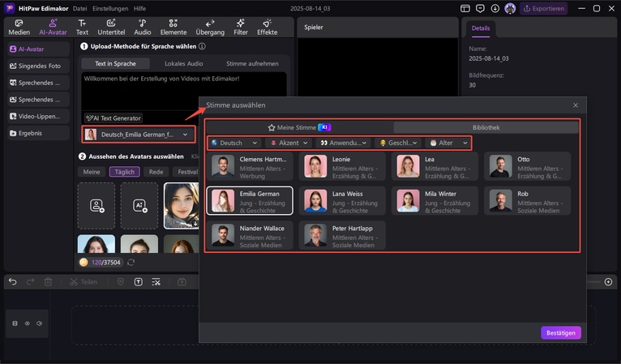
Task: Click the upload avatar photo tile
Action: click(x=96, y=206)
